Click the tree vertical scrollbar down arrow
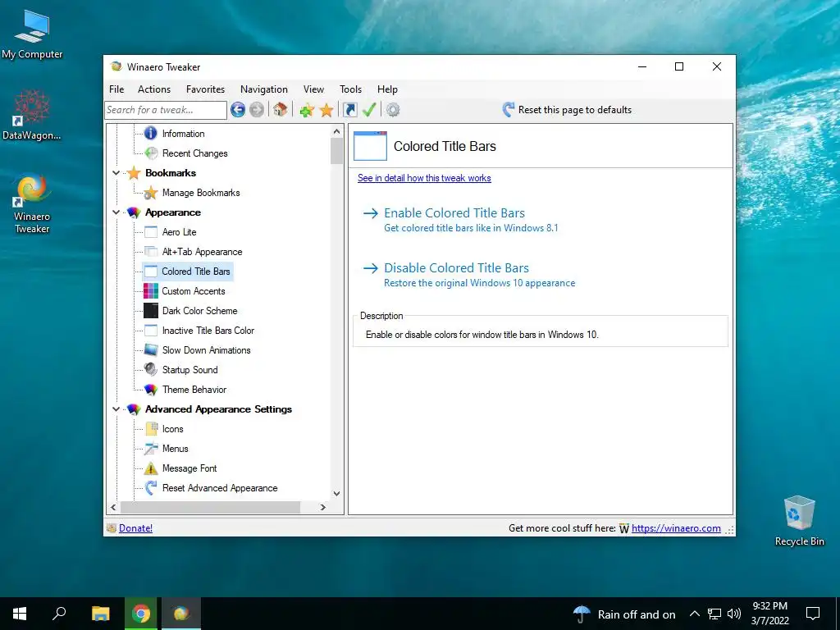Screen dimensions: 840x630 [336, 493]
